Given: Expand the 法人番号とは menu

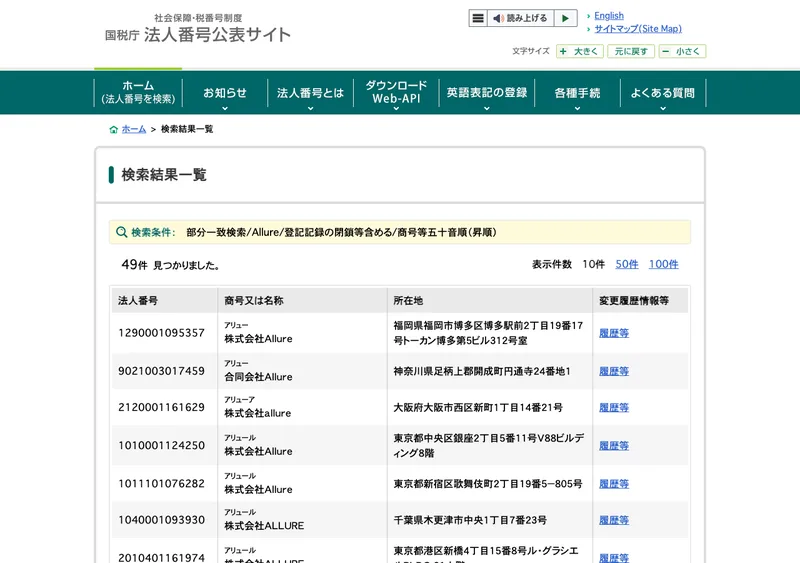Looking at the screenshot, I should pyautogui.click(x=310, y=93).
